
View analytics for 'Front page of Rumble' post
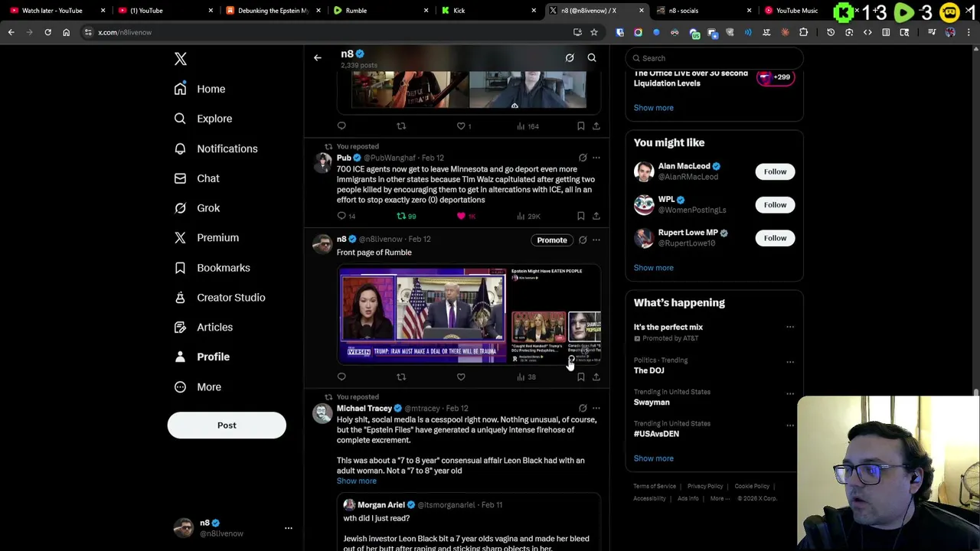(526, 377)
